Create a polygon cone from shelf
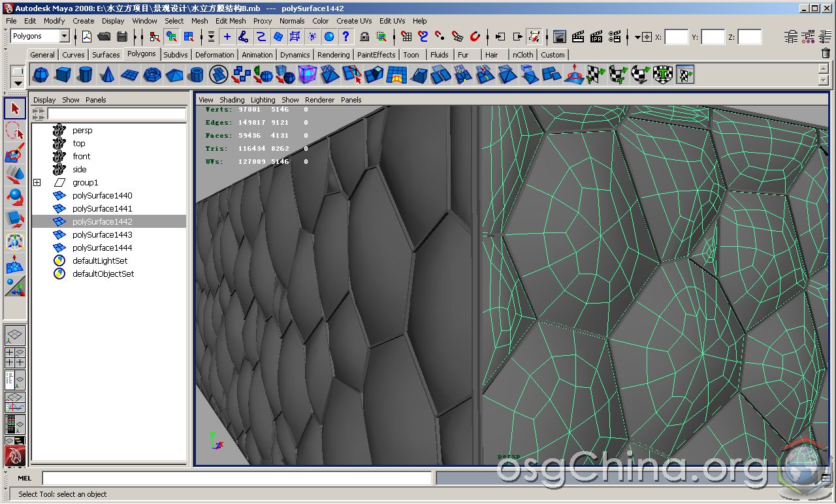 pyautogui.click(x=107, y=75)
